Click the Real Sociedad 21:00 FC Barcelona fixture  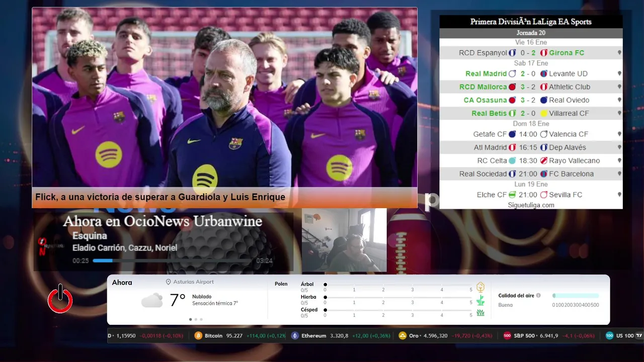click(531, 174)
